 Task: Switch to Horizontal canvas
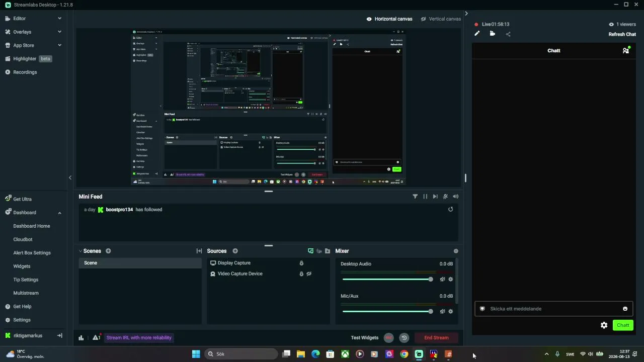click(389, 19)
